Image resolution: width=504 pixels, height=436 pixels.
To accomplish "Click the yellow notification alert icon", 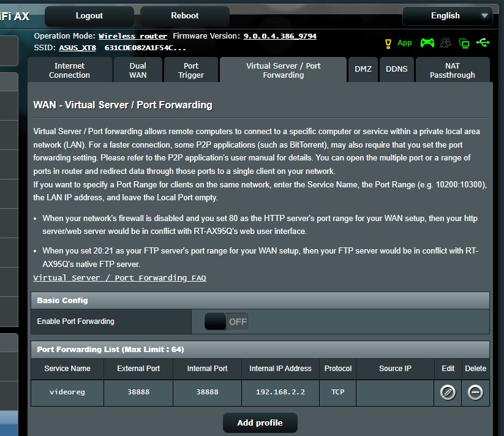I will coord(388,43).
